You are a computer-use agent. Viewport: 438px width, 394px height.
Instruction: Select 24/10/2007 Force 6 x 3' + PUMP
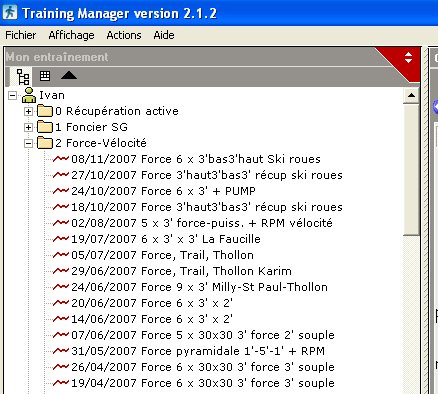pyautogui.click(x=163, y=191)
